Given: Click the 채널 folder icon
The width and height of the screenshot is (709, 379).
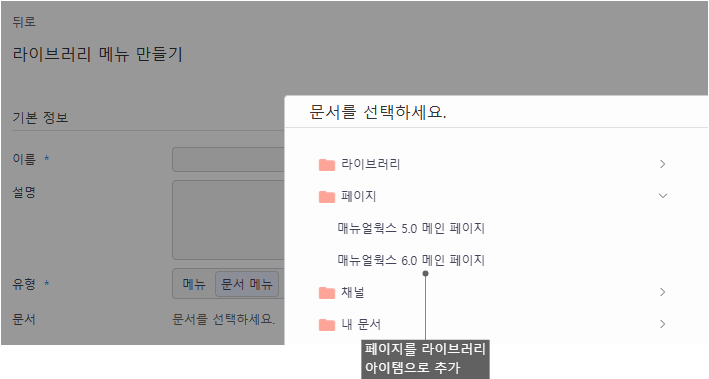Looking at the screenshot, I should click(x=326, y=293).
